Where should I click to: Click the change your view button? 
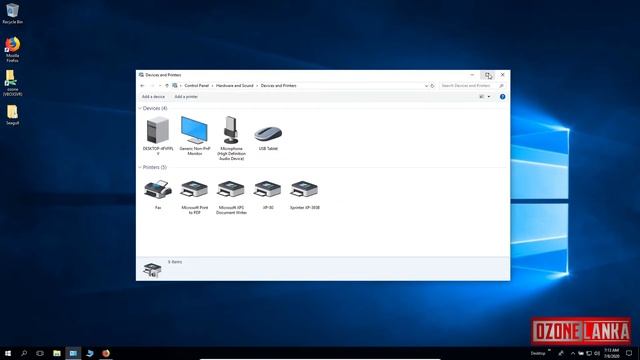pos(482,97)
